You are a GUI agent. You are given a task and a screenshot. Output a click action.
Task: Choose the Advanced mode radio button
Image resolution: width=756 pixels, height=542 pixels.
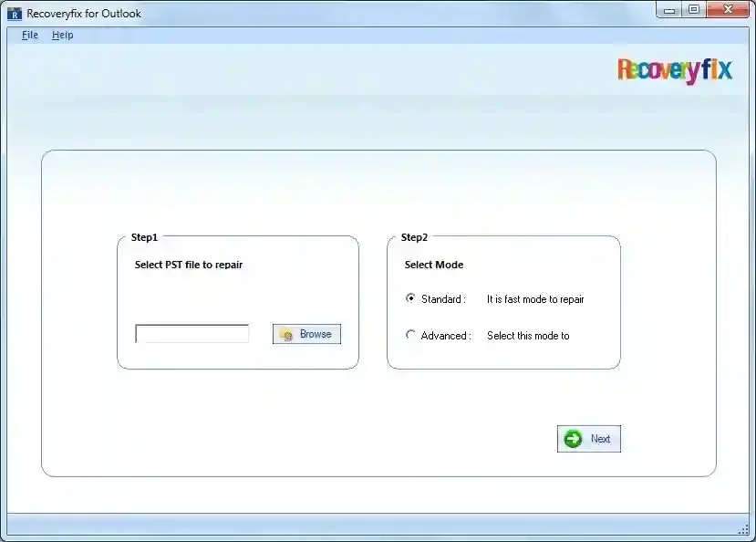(x=410, y=335)
